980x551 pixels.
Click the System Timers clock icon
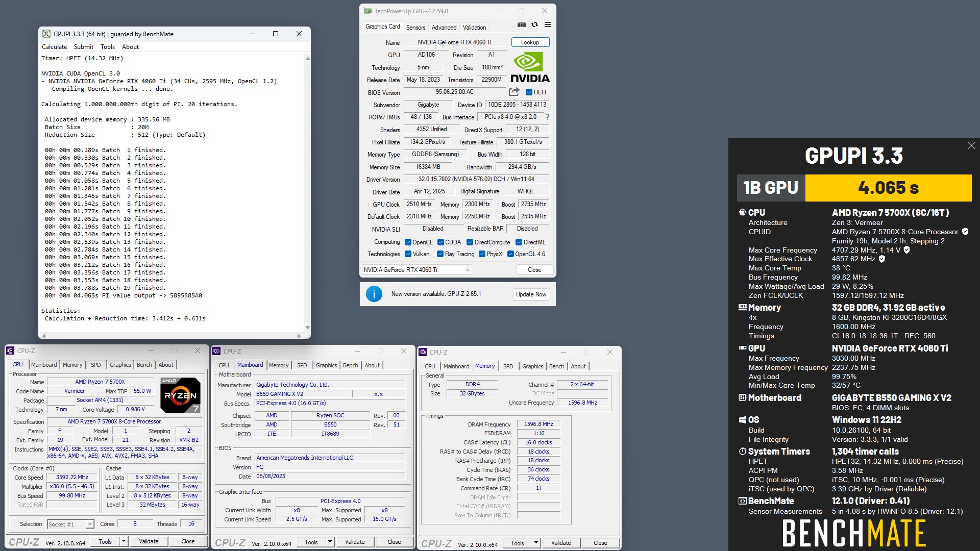click(x=743, y=451)
